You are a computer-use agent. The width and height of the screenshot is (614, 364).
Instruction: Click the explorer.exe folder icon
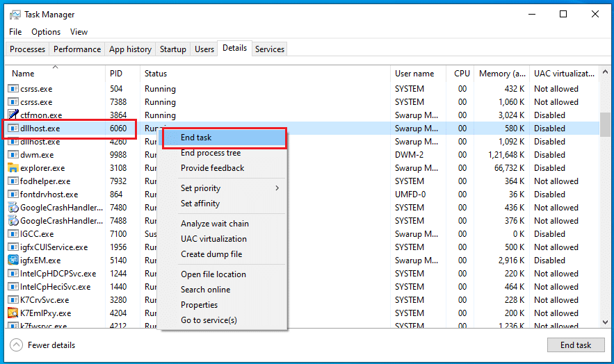(13, 168)
